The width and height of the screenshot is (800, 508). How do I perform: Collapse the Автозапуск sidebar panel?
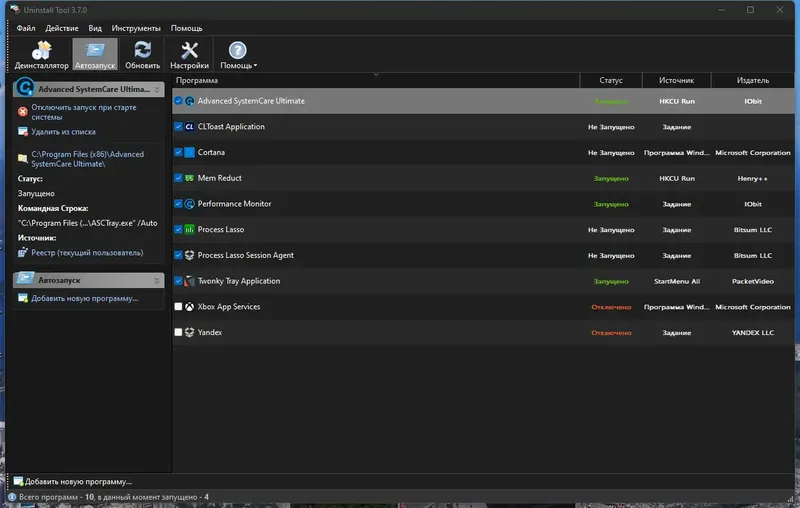[x=157, y=280]
